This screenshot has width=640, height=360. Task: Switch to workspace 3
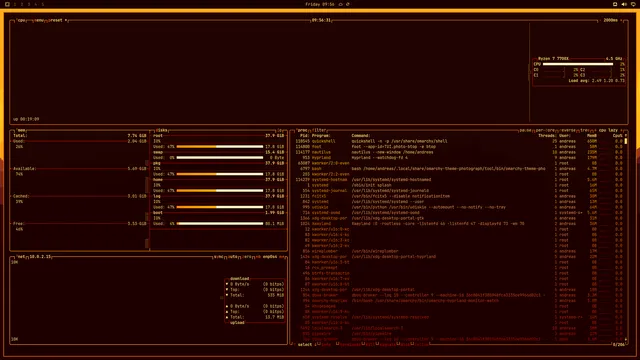coord(29,4)
